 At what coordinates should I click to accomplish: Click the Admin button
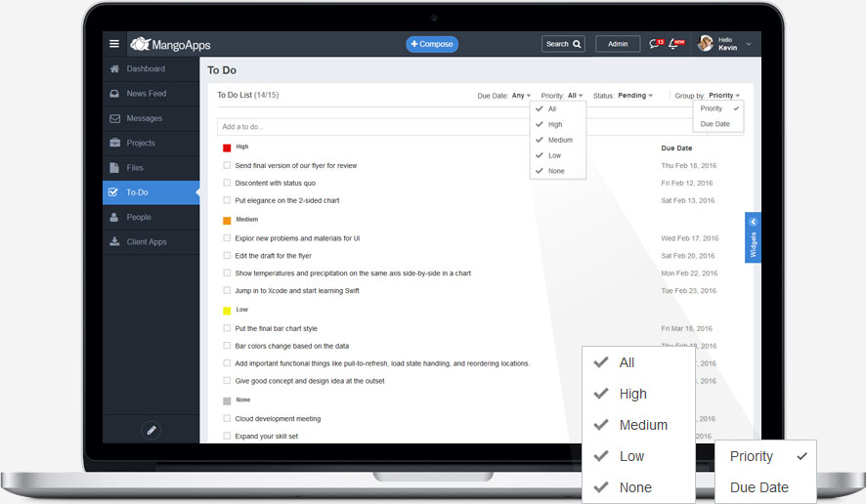pyautogui.click(x=618, y=44)
